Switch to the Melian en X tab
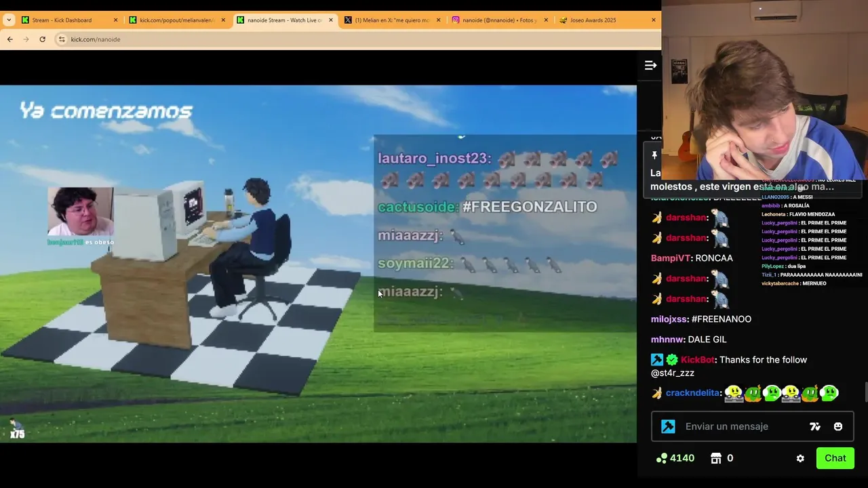Image resolution: width=868 pixels, height=488 pixels. pos(392,20)
